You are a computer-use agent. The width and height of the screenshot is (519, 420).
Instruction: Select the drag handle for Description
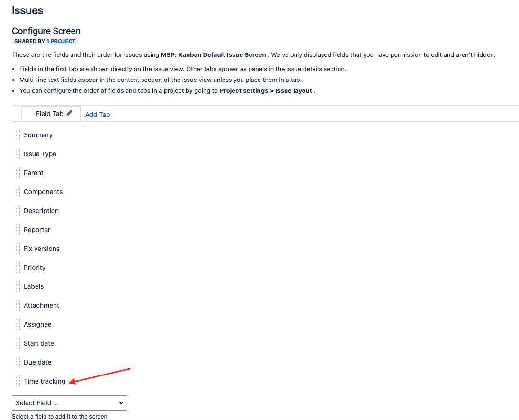click(x=18, y=211)
